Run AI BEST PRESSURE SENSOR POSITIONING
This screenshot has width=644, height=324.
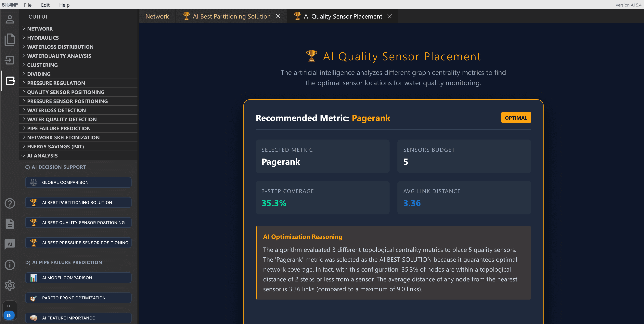[x=78, y=243]
